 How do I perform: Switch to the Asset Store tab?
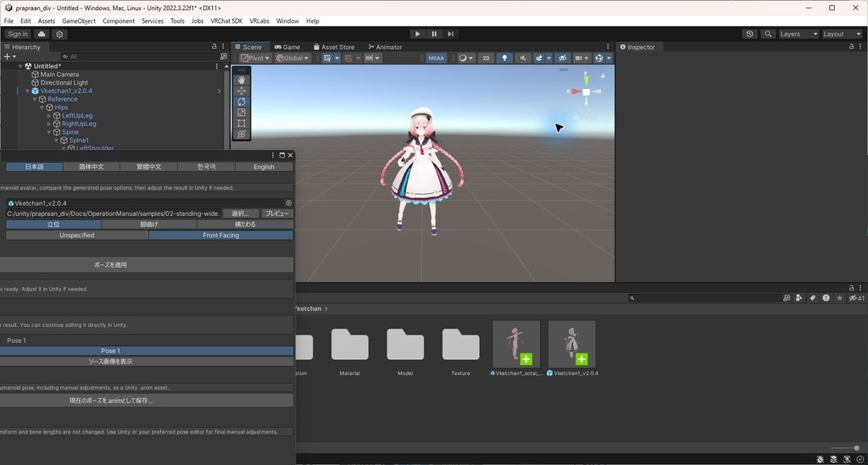pos(334,47)
